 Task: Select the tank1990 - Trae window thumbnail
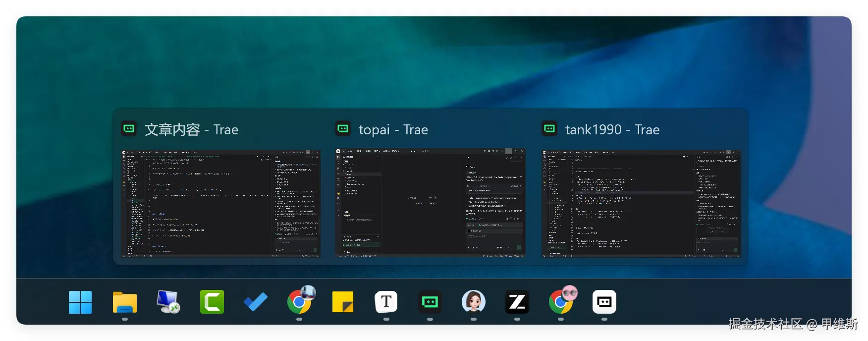coord(641,204)
